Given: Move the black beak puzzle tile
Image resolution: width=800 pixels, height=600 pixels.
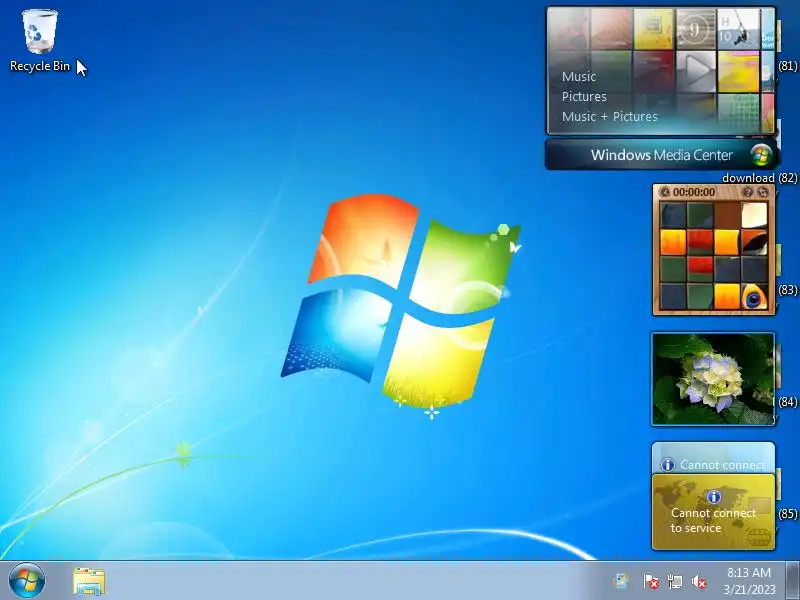Looking at the screenshot, I should 754,242.
